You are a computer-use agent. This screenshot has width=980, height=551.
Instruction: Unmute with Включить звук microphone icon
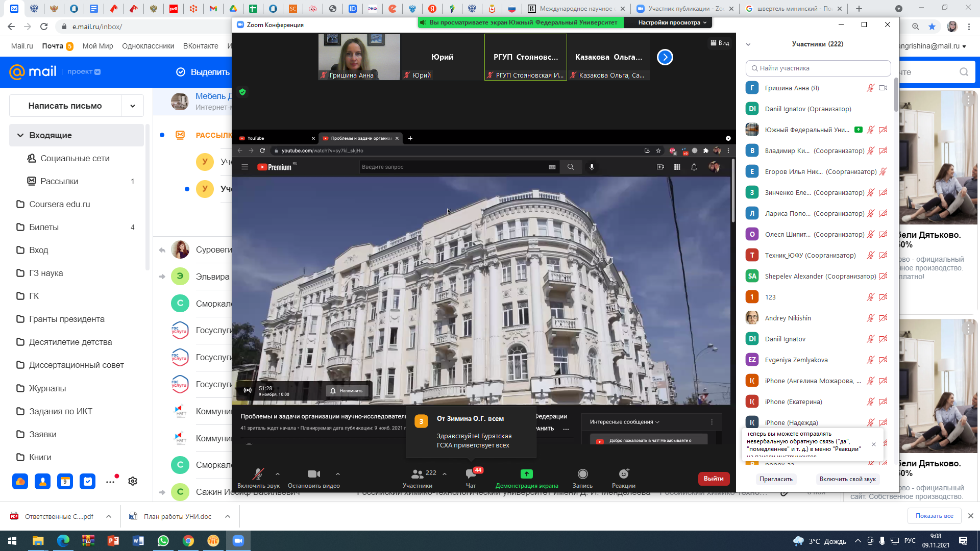258,474
